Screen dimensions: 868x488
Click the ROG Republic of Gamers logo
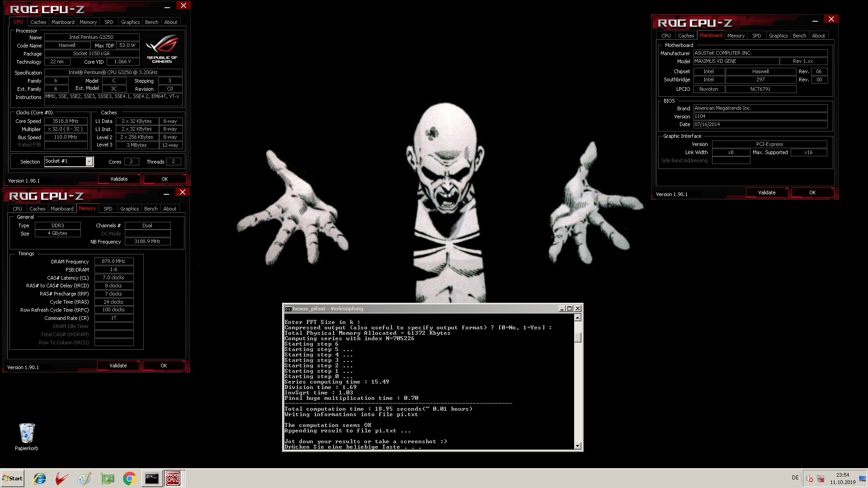[x=162, y=50]
